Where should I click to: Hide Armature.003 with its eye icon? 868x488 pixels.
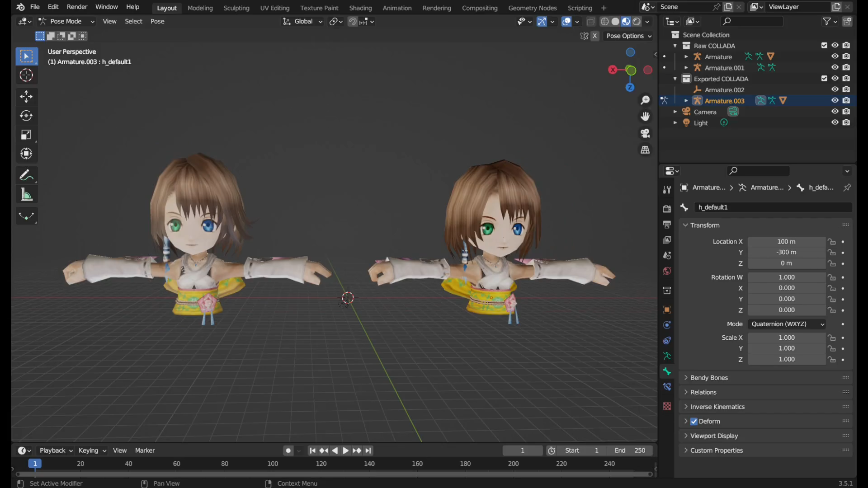(x=835, y=101)
